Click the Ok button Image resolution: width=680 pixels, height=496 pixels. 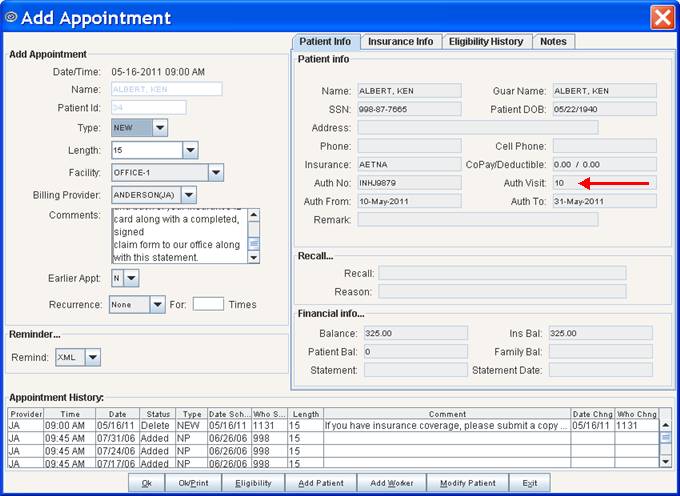click(147, 483)
